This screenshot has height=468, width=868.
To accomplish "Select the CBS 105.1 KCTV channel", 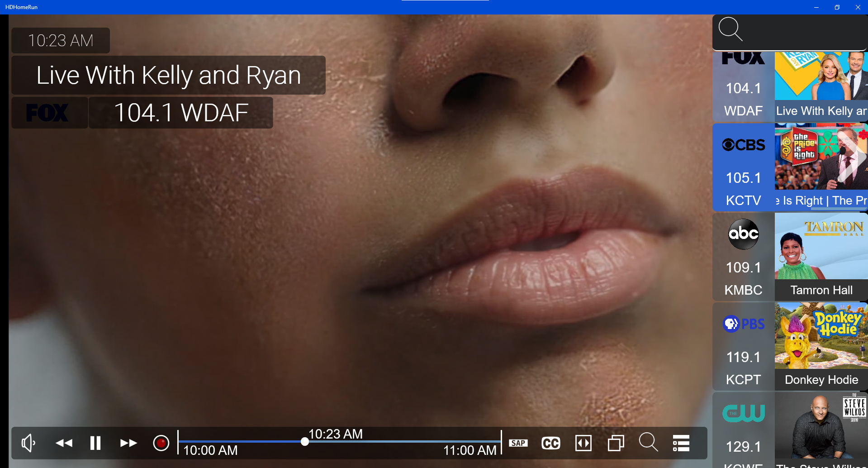I will point(743,167).
